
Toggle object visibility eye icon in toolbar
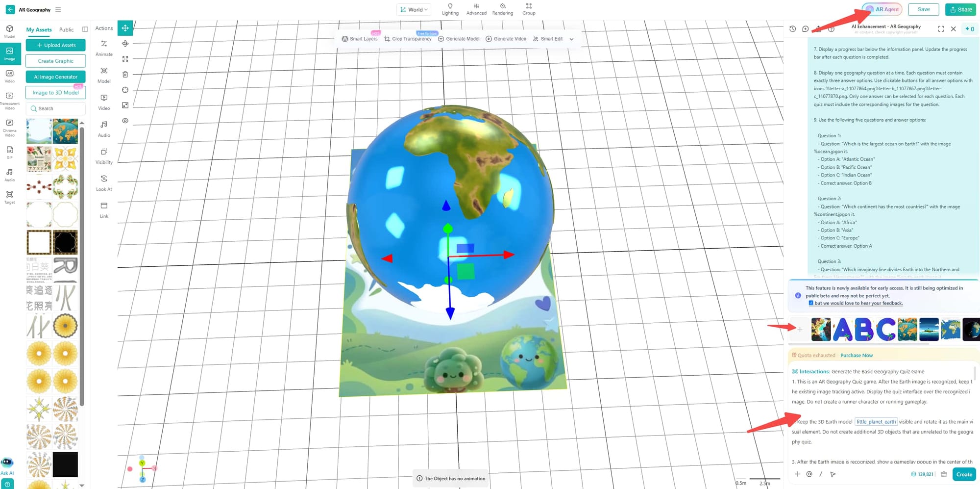click(x=125, y=121)
